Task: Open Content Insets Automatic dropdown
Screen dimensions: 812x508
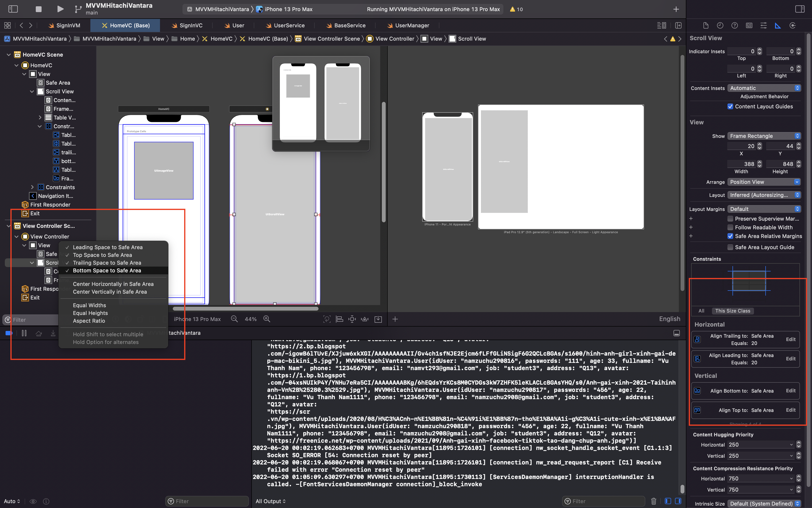Action: [x=764, y=88]
